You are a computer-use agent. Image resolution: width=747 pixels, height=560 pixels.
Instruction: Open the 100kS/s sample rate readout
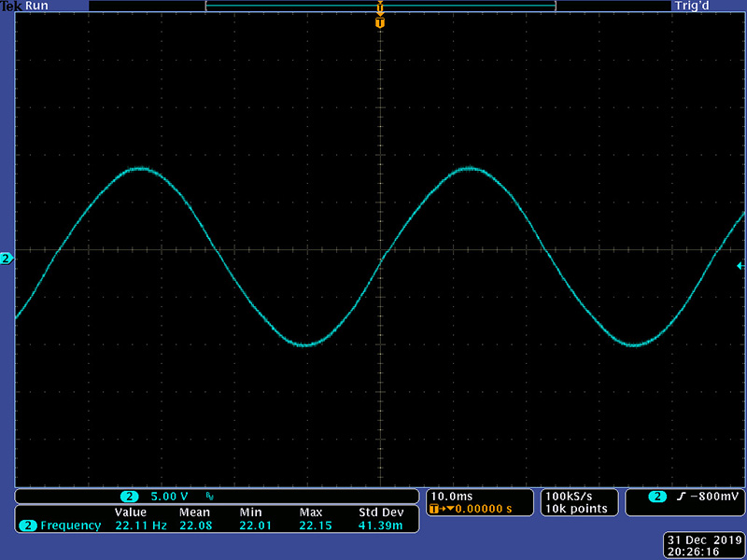coord(567,496)
